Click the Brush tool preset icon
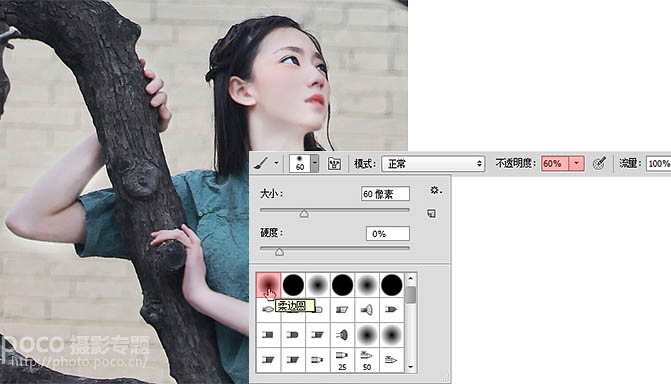The height and width of the screenshot is (384, 671). [x=261, y=163]
